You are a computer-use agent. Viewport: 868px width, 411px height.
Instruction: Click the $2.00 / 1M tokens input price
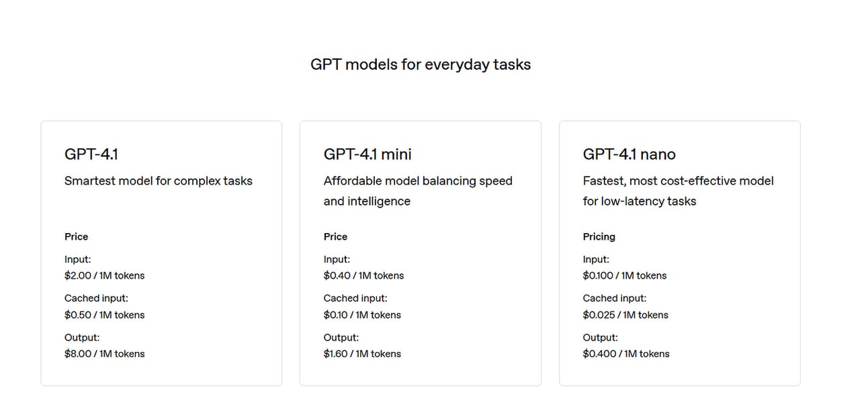tap(104, 275)
